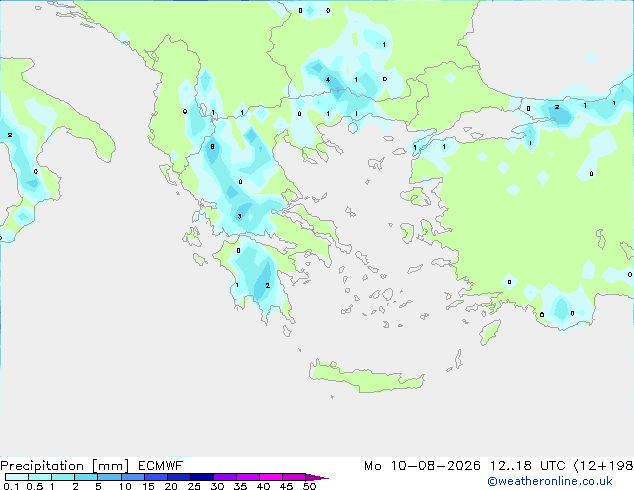Pick the 0.1 to 0.5 legend swatch
Viewport: 634px width, 490px height.
[17, 477]
